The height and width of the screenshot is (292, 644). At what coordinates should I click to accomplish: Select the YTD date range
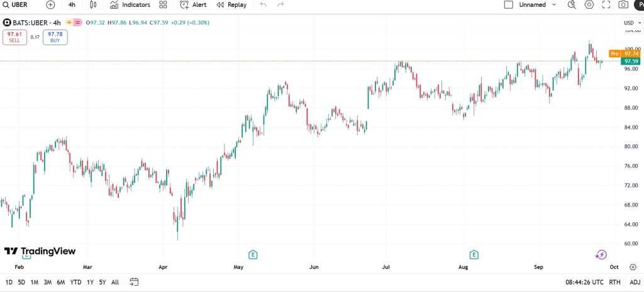(x=75, y=282)
